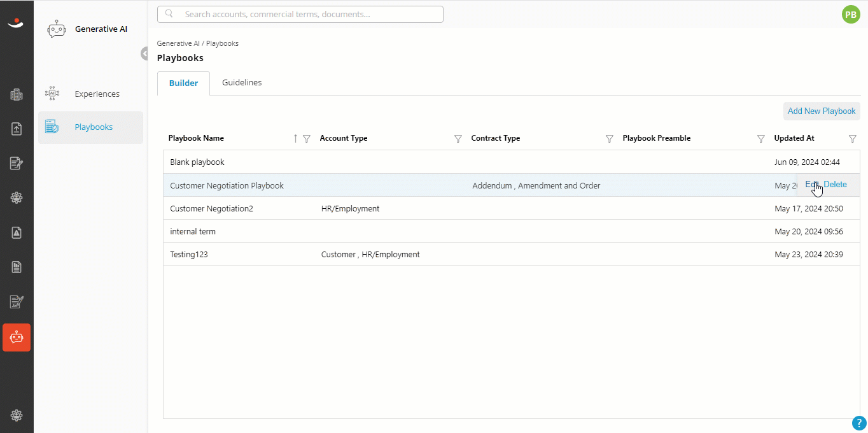Viewport: 868px width, 433px height.
Task: Filter the Playbook Name column
Action: (x=307, y=139)
